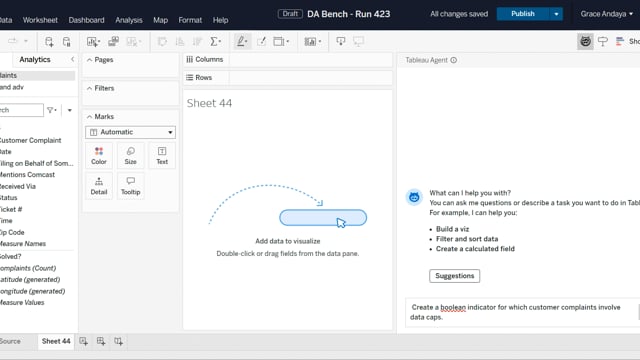Select the Mentions Comcast field
The width and height of the screenshot is (640, 360).
click(x=27, y=175)
